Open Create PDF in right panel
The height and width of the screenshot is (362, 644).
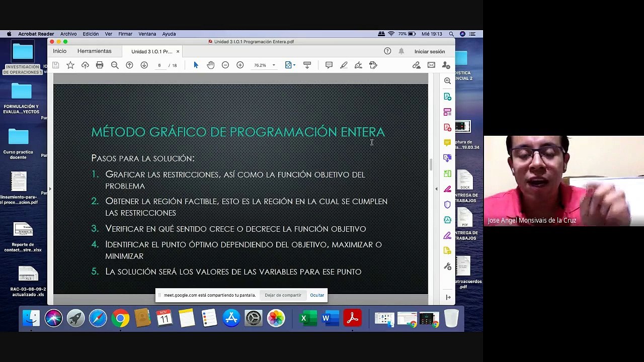pyautogui.click(x=447, y=128)
